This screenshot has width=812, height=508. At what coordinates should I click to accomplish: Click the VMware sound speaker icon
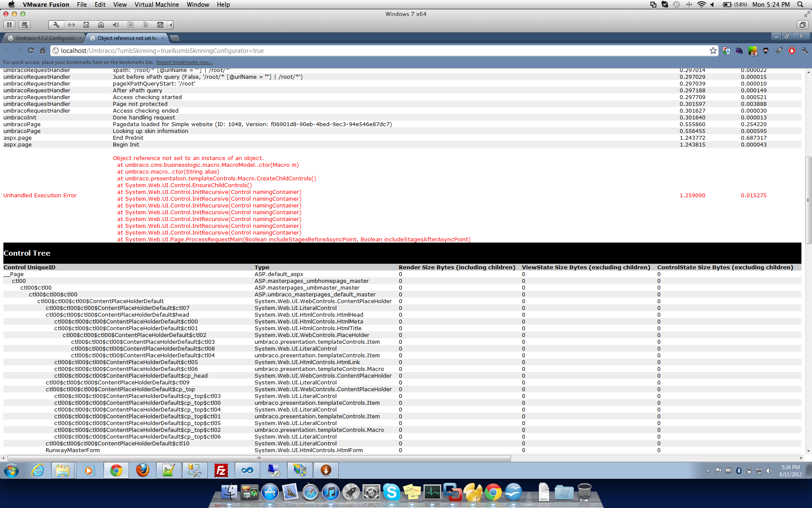click(115, 25)
